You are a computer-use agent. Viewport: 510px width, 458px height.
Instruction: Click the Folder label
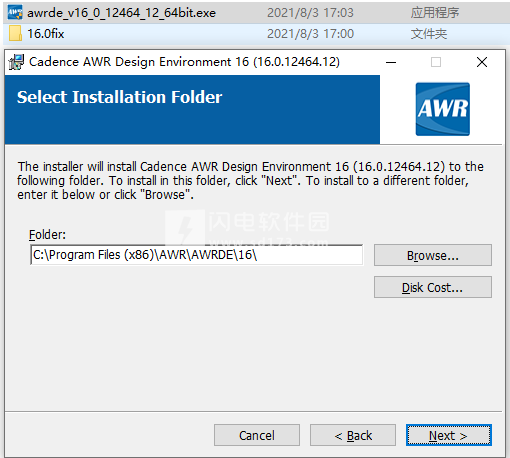click(x=47, y=235)
